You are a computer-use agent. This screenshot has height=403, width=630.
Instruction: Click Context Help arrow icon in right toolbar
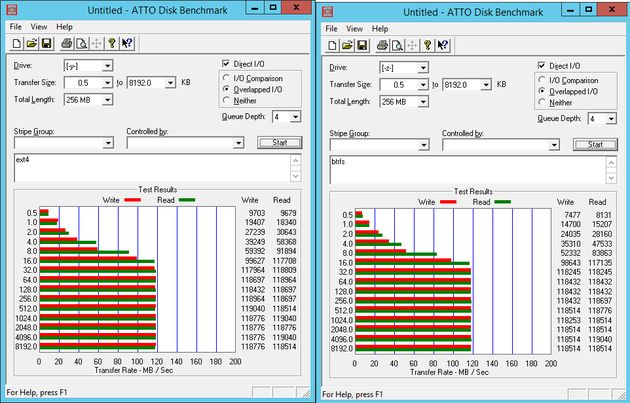442,45
